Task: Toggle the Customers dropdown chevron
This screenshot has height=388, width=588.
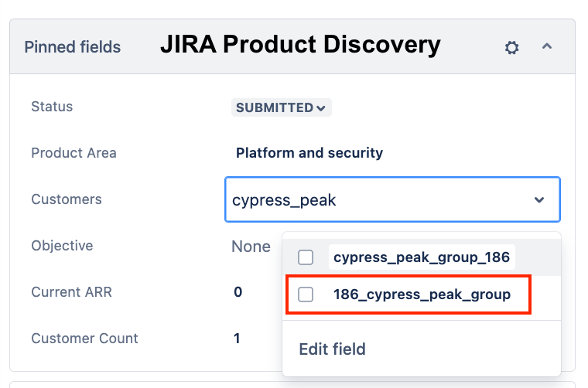Action: (x=539, y=199)
